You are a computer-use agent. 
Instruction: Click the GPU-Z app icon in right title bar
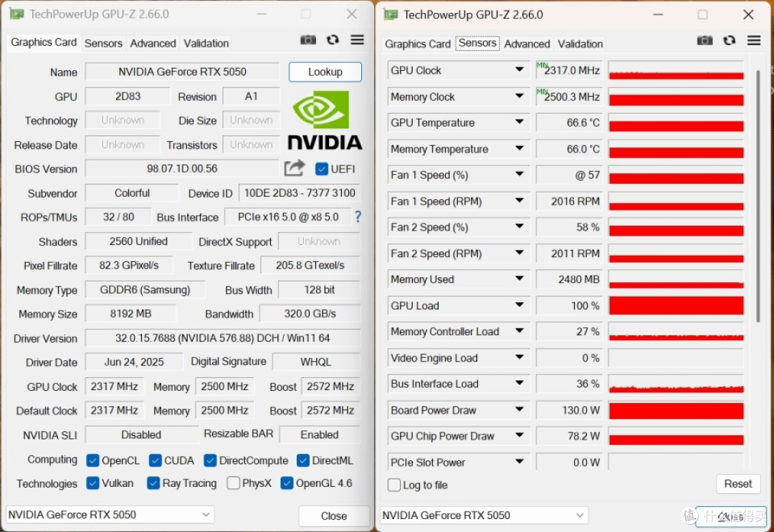point(391,14)
